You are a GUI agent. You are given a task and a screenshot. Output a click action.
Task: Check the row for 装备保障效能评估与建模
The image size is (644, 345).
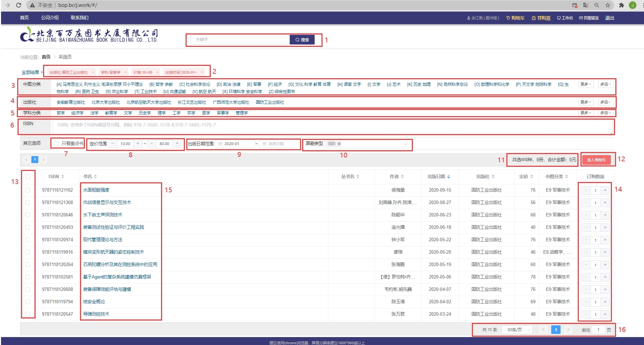(28, 289)
